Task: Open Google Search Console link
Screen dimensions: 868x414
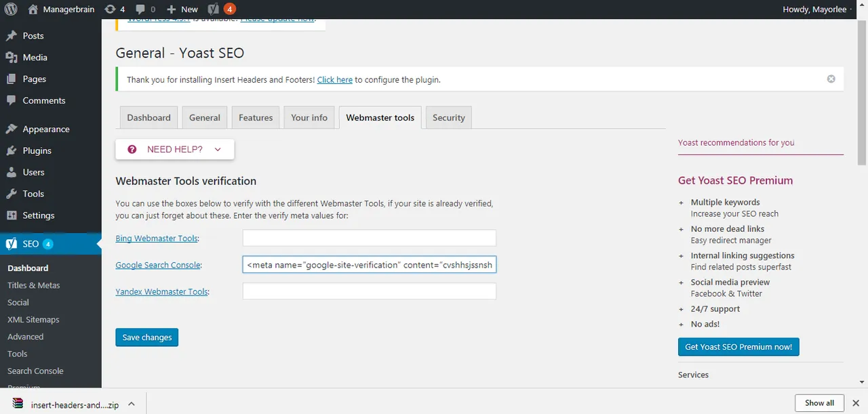Action: pos(158,265)
